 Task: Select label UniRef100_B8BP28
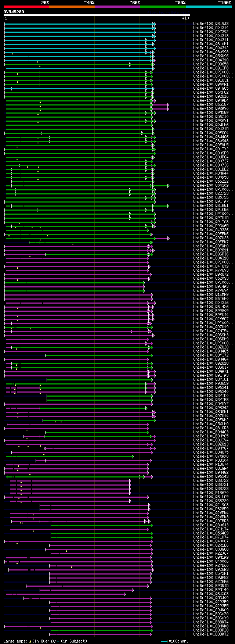click(211, 630)
